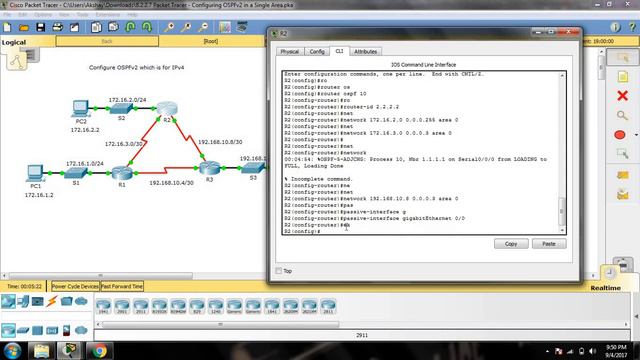The image size is (640, 360).
Task: Open the drawing palette toolbar icon
Action: click(x=225, y=27)
